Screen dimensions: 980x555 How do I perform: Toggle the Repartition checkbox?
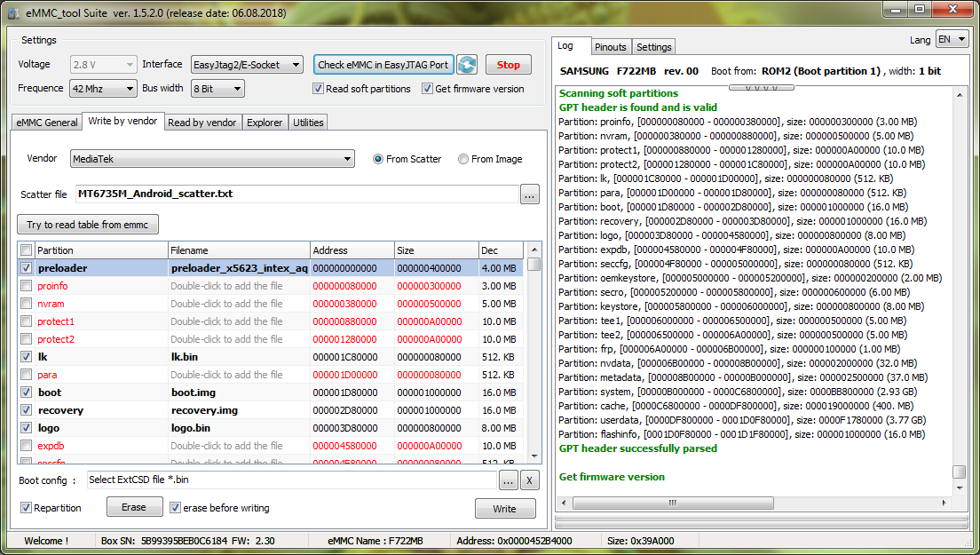pyautogui.click(x=27, y=508)
